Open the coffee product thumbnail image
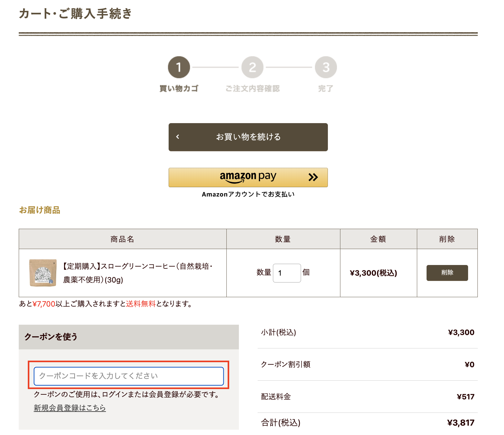 [43, 273]
